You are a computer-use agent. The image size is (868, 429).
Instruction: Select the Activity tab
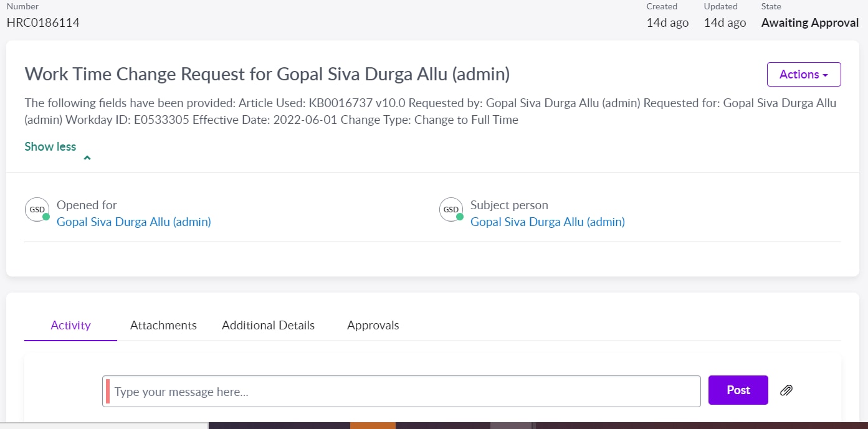(70, 325)
